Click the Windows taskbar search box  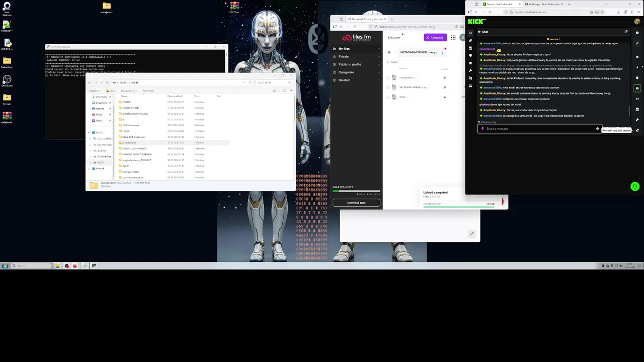31,266
